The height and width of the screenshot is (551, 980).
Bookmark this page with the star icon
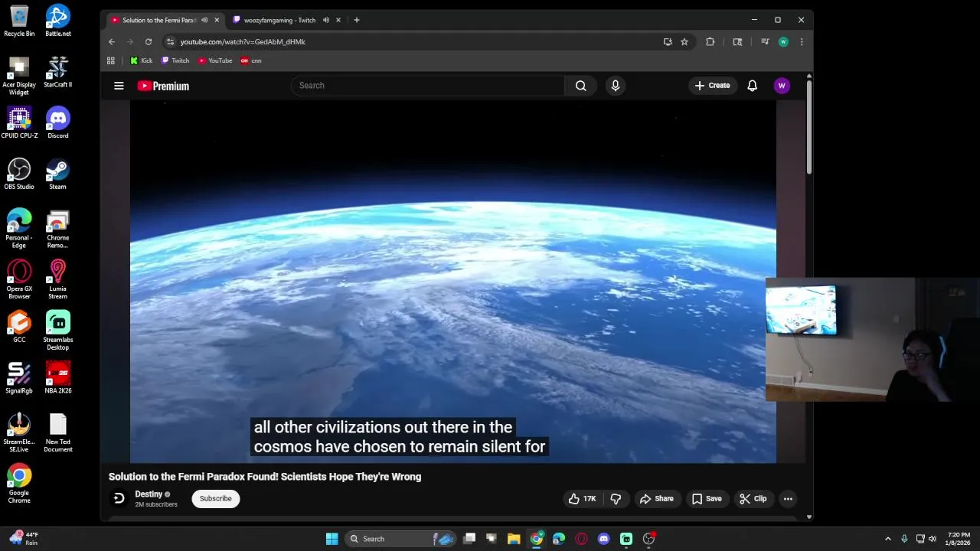click(684, 42)
